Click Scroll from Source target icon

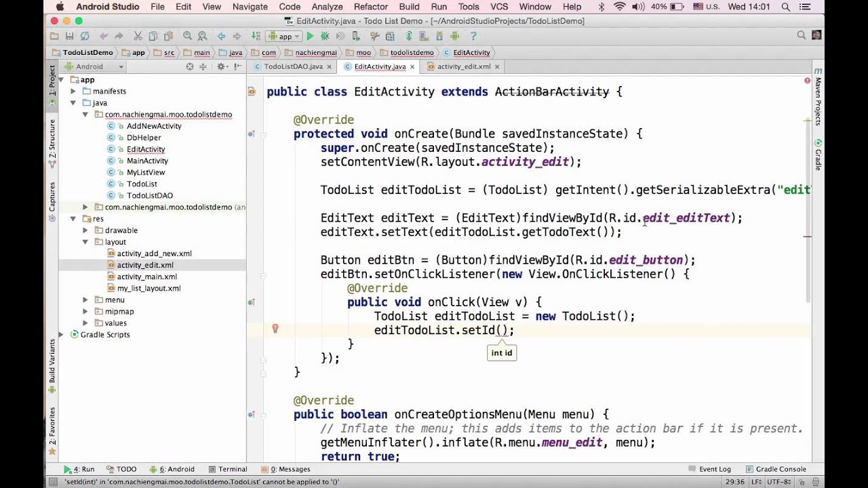190,66
